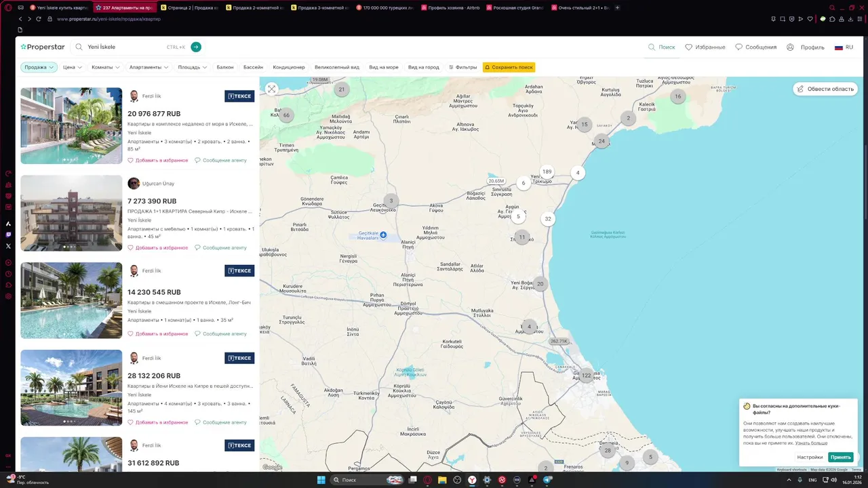Open the Windows Start menu
The image size is (868, 488).
tap(321, 480)
